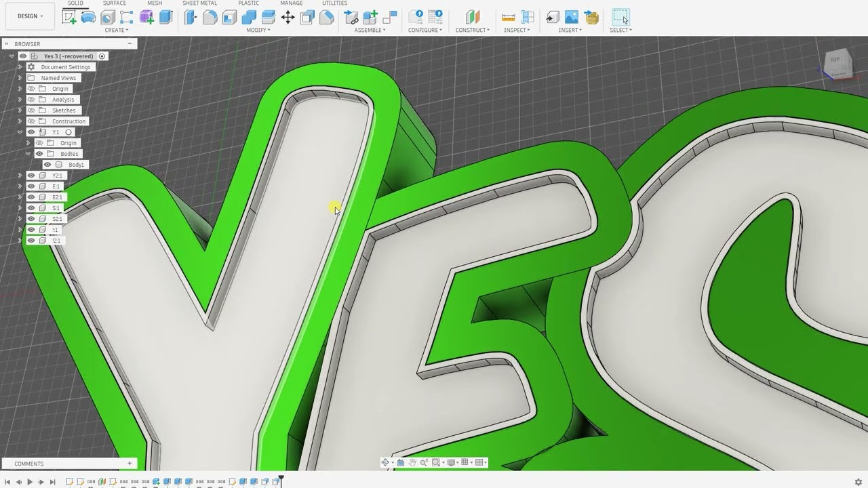The width and height of the screenshot is (868, 488).
Task: Activate Y:1 component radio button
Action: pyautogui.click(x=68, y=132)
